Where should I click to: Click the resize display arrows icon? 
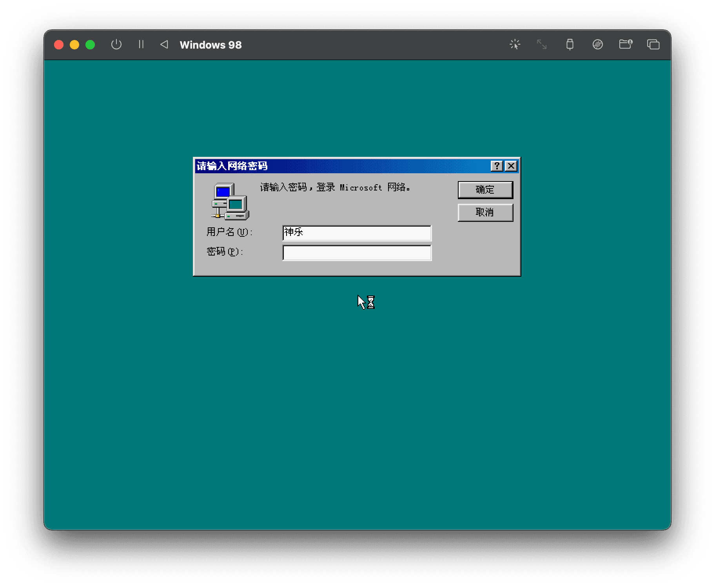(x=542, y=45)
